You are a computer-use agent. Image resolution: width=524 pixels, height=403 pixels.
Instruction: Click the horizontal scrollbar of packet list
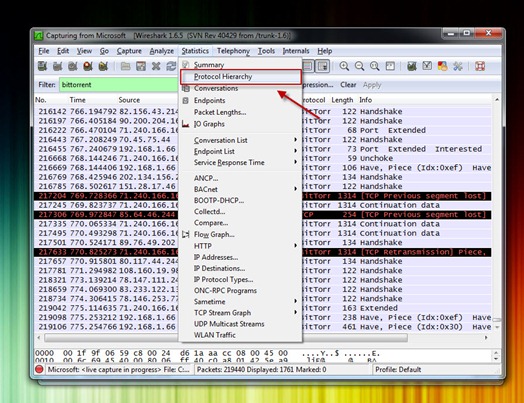pos(226,338)
